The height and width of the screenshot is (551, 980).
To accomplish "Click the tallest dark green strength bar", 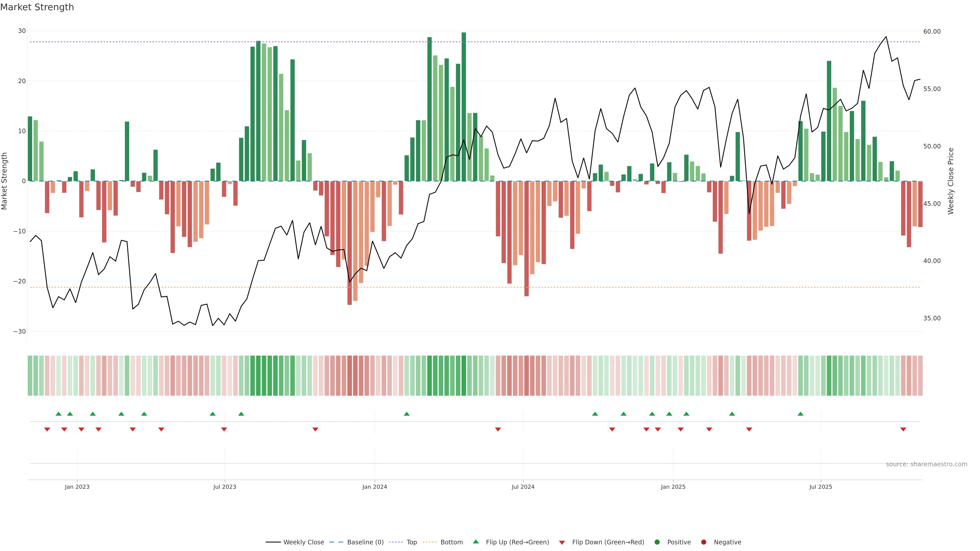I will click(x=464, y=106).
